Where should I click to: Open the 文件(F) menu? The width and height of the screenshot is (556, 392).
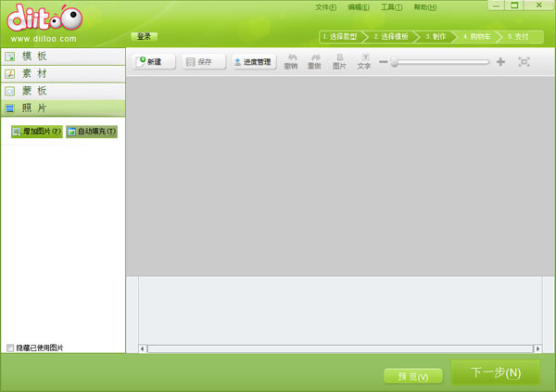click(325, 7)
